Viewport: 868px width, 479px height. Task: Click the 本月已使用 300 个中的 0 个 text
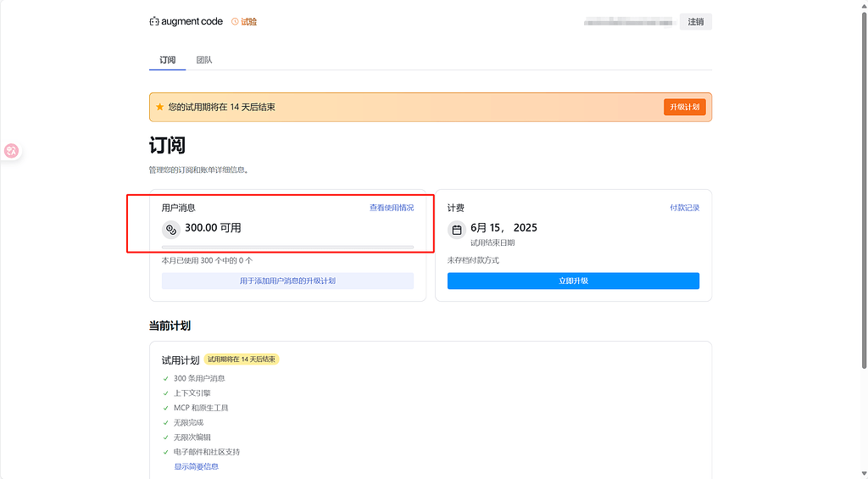click(207, 260)
